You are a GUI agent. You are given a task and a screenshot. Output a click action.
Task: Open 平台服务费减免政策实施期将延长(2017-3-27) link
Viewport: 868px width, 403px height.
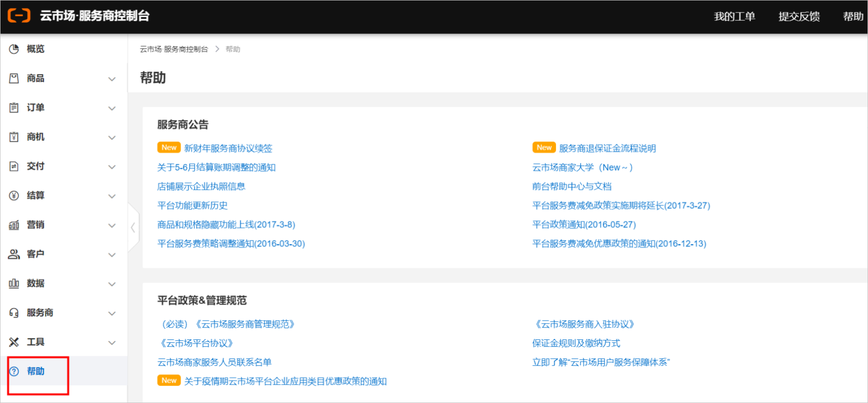[x=622, y=206]
